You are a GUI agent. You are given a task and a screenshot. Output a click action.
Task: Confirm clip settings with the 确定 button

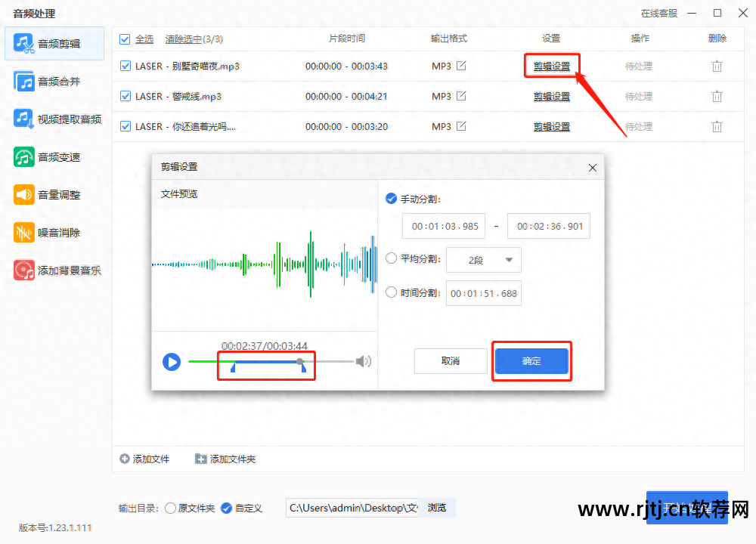531,360
